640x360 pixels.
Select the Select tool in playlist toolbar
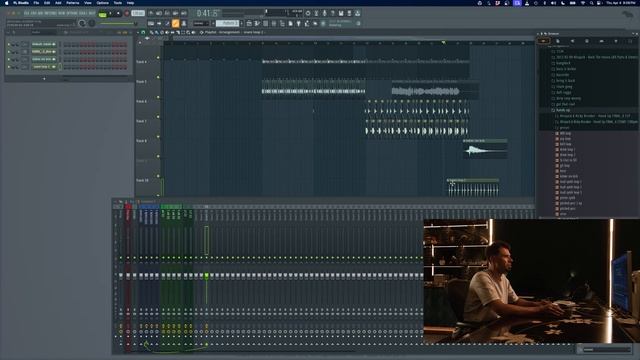183,32
